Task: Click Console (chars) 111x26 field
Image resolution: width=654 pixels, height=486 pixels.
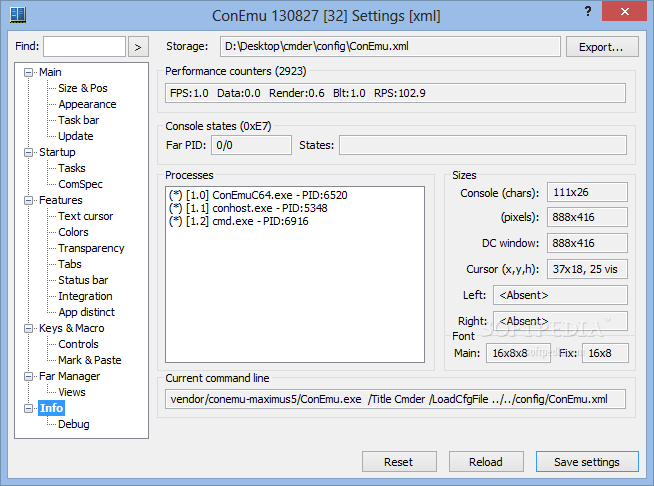Action: 587,192
